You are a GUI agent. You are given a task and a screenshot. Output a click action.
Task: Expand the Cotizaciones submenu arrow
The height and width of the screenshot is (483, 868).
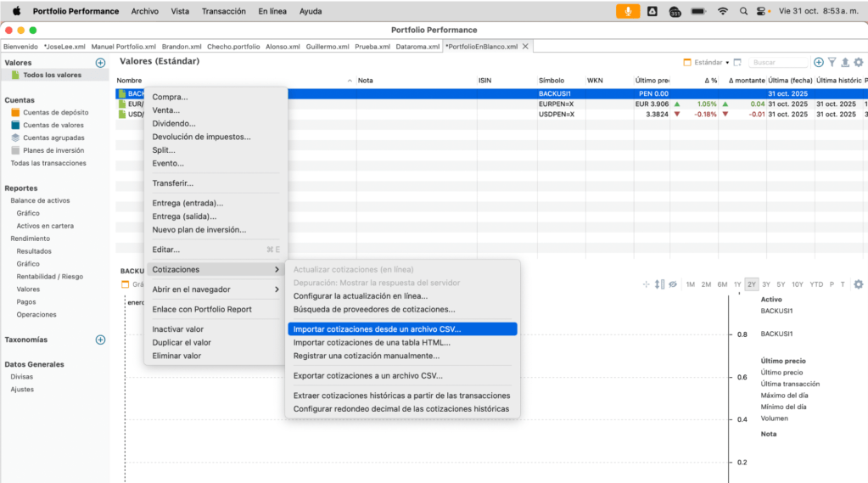coord(277,269)
